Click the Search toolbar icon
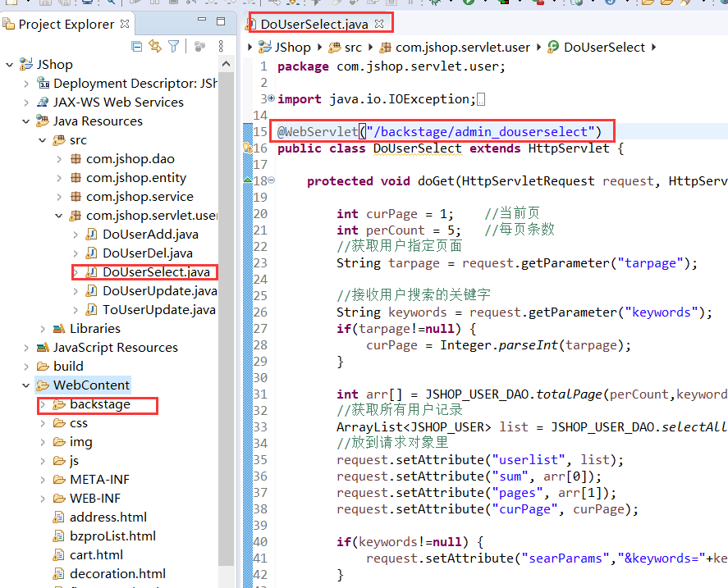Screen dimensions: 728x588 tap(111, 4)
